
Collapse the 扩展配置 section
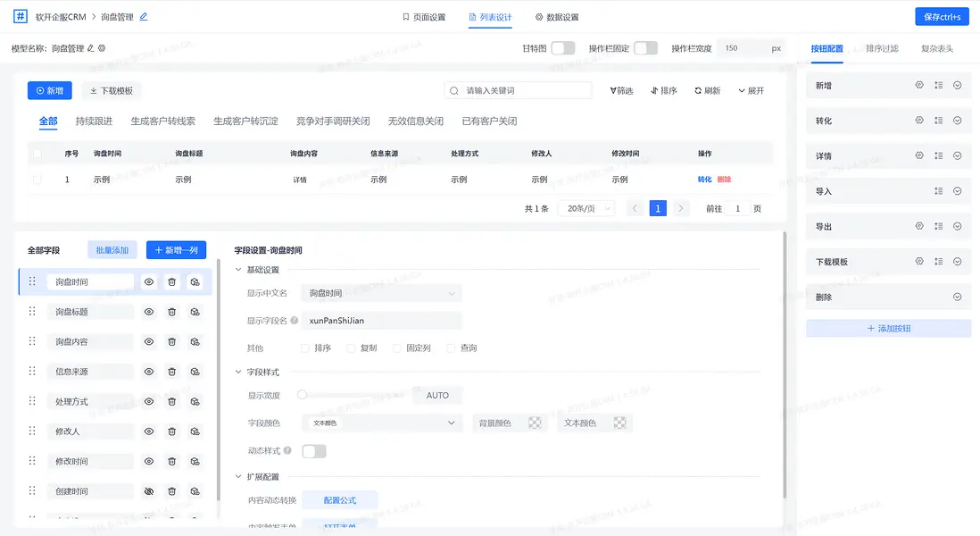point(238,476)
